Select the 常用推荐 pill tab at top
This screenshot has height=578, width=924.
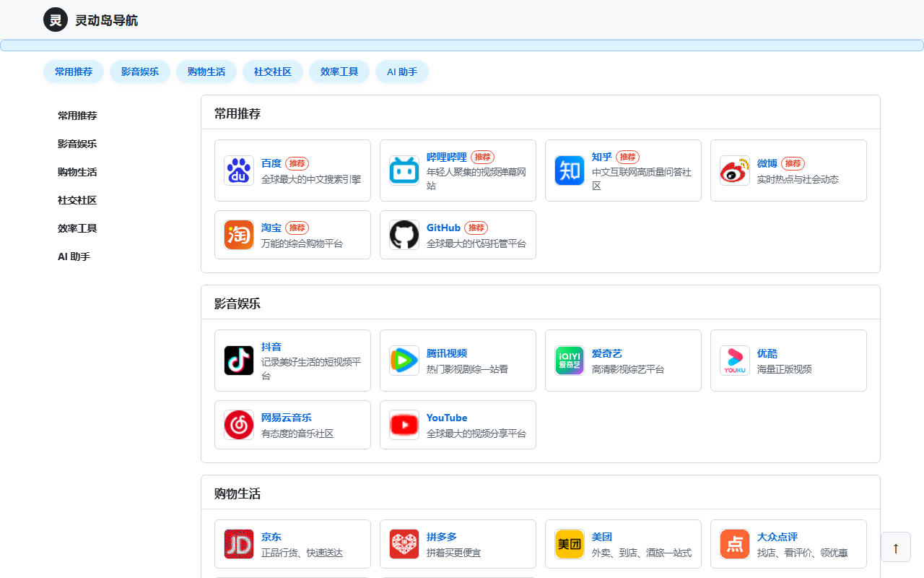[x=74, y=72]
